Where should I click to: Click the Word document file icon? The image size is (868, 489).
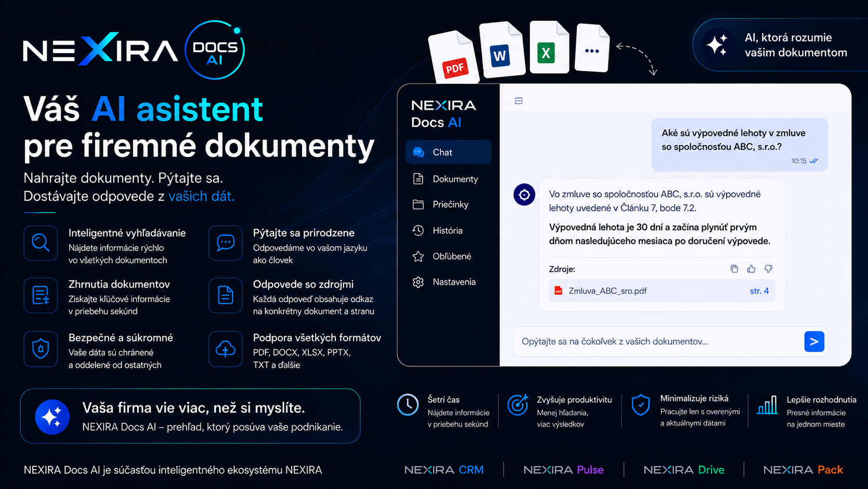(x=502, y=50)
